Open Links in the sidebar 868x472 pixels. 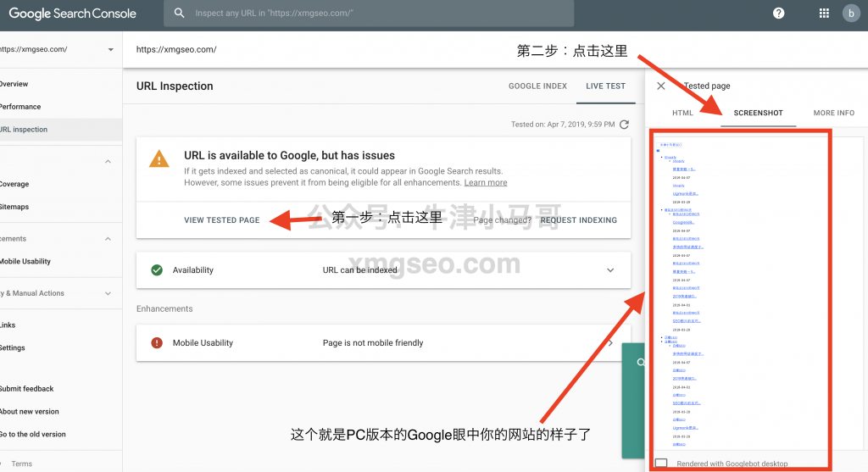click(x=8, y=325)
